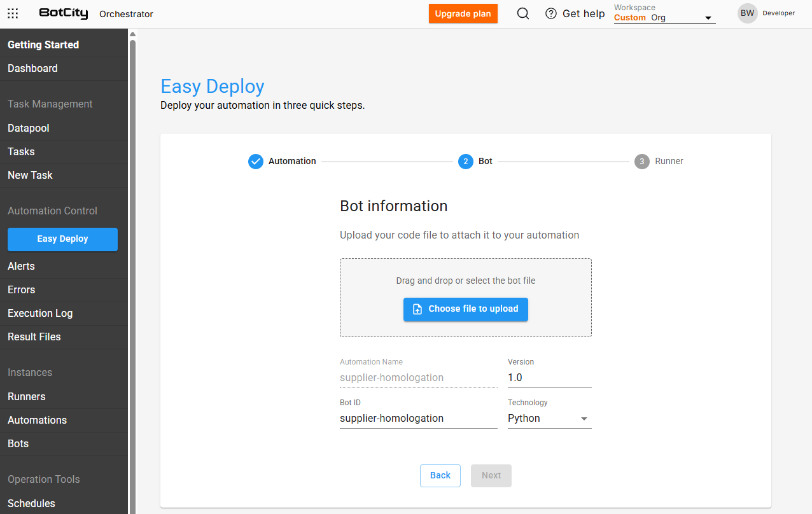Open Datapool page

pos(29,128)
